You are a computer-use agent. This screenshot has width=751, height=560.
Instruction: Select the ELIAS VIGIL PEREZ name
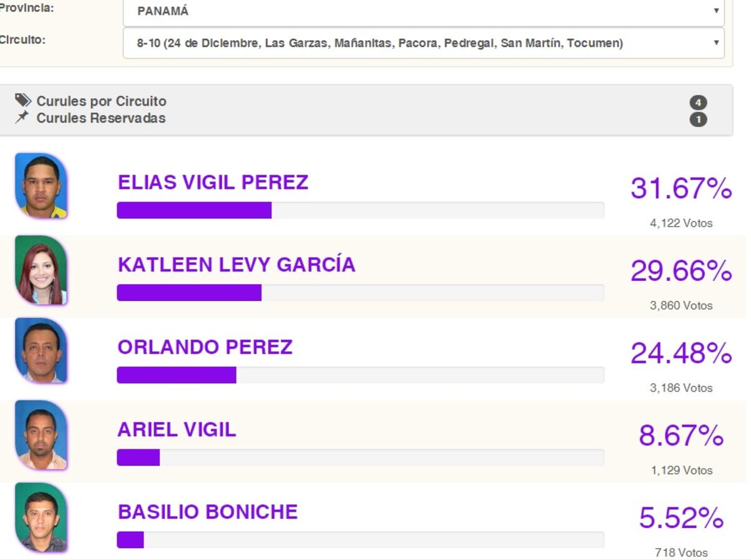point(213,182)
